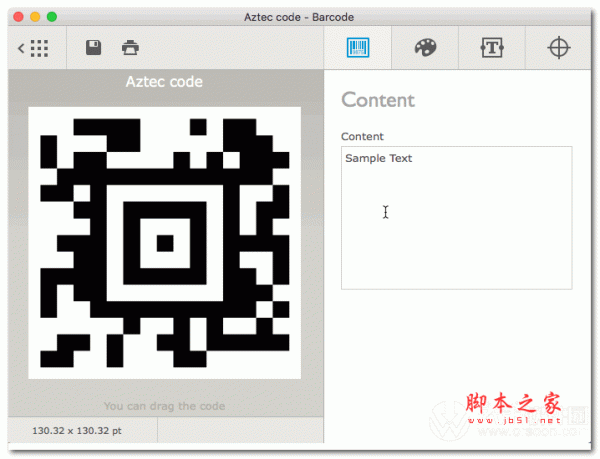Click the 130.32 x 130.32 pt size readout

pyautogui.click(x=77, y=431)
